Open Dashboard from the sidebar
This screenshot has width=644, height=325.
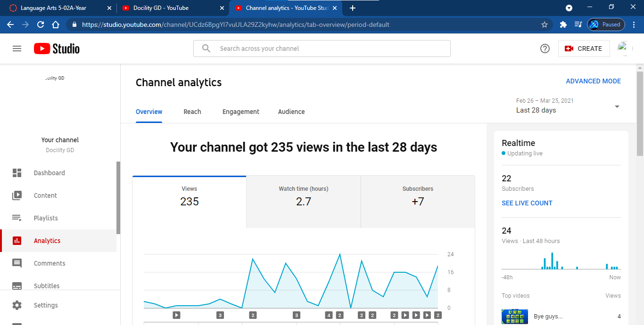[49, 173]
